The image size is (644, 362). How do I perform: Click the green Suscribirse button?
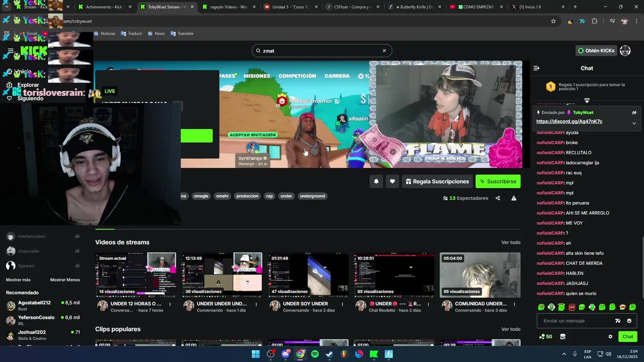(498, 182)
